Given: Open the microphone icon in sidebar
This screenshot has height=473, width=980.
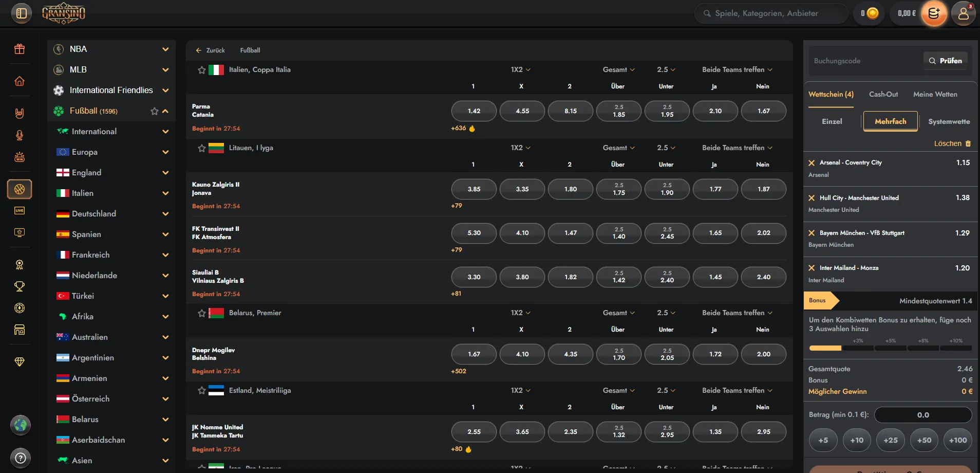Looking at the screenshot, I should tap(20, 135).
